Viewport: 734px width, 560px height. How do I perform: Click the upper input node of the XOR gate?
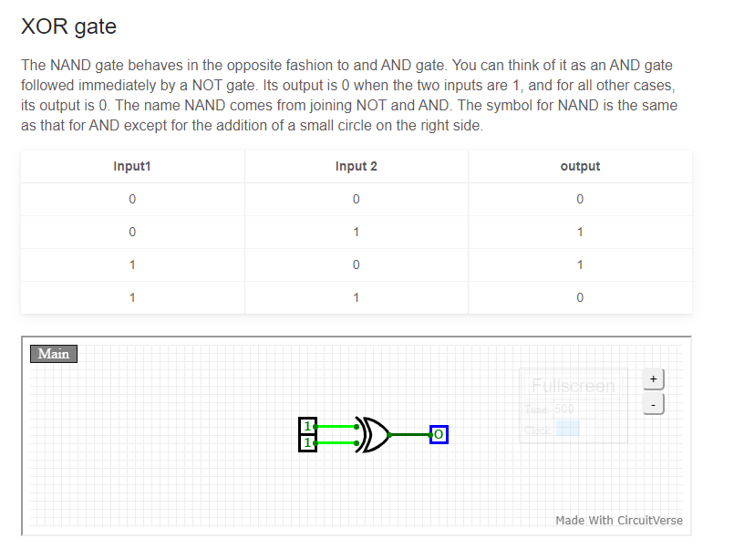click(x=357, y=427)
